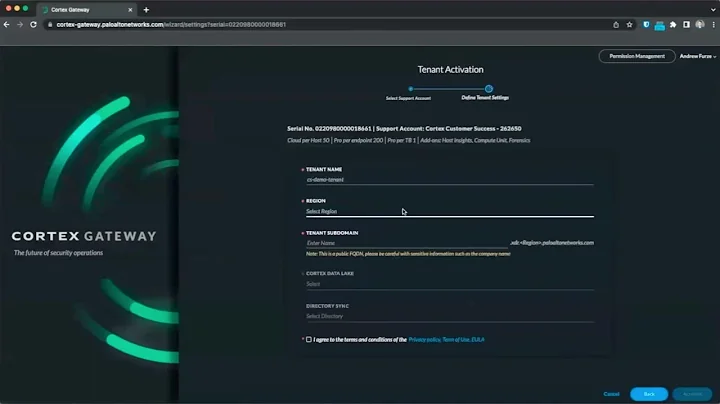Reload the Cortex Gateway page
720x404 pixels.
33,25
